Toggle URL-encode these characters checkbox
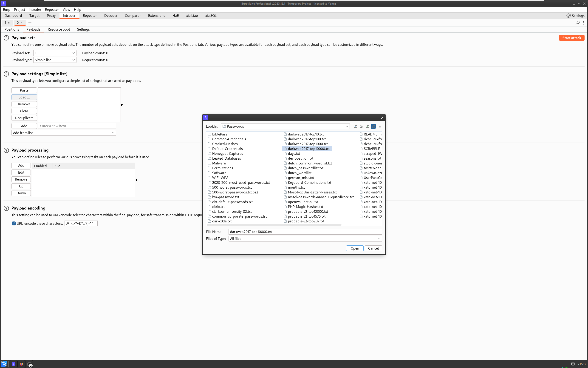The width and height of the screenshot is (588, 368). tap(14, 223)
